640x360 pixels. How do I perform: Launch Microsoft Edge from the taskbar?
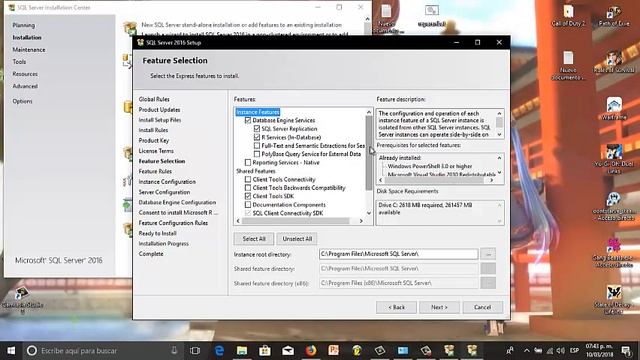tap(219, 351)
